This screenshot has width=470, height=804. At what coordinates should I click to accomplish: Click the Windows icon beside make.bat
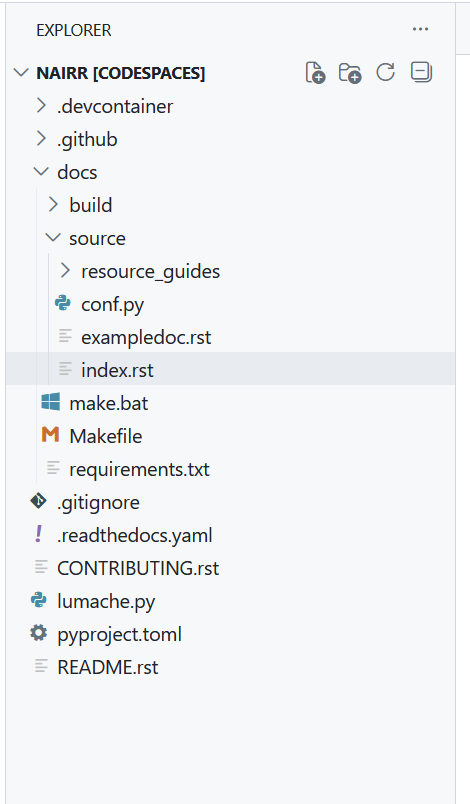[51, 403]
